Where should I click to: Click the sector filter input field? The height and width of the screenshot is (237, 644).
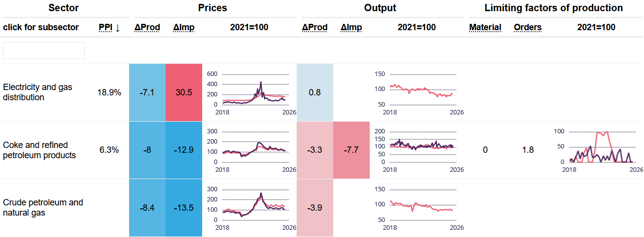tap(44, 50)
